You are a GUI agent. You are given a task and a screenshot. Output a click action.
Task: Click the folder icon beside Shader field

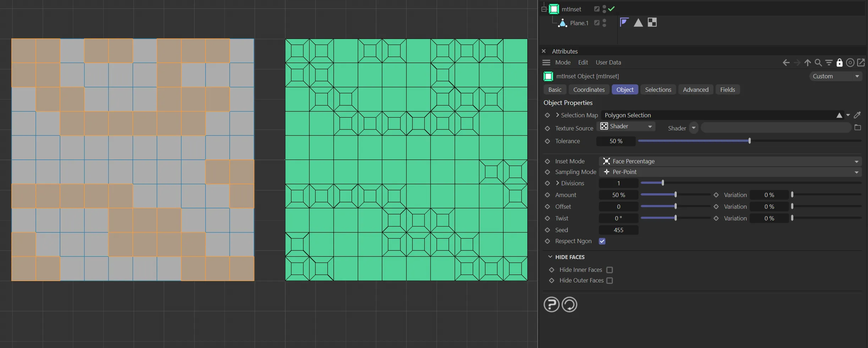[x=858, y=128]
